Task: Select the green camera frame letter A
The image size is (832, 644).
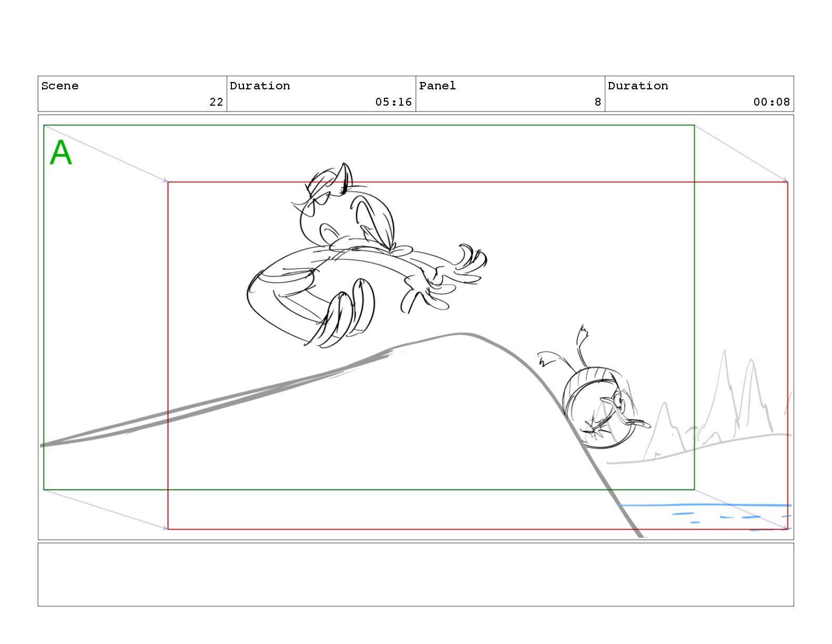Action: coord(60,153)
